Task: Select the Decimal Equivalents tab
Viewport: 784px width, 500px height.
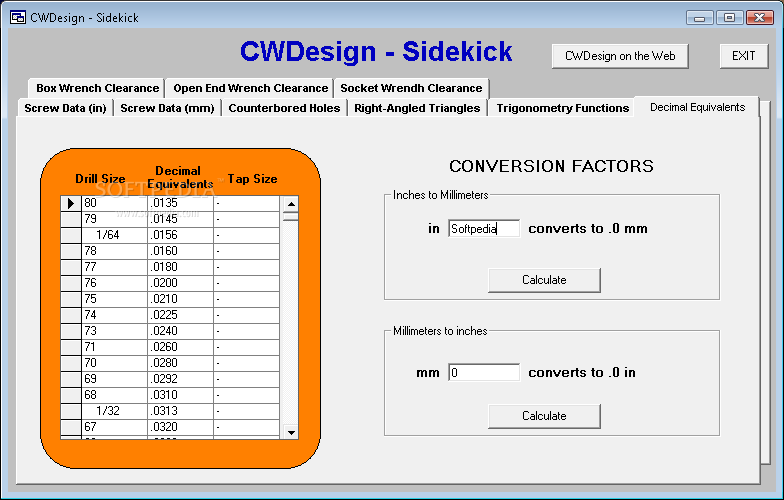Action: [697, 107]
